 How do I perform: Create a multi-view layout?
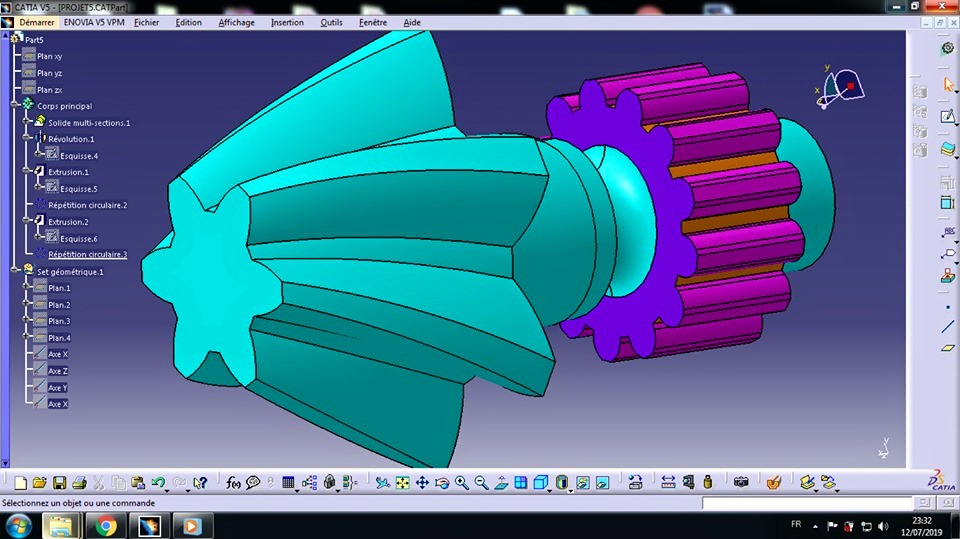click(x=520, y=483)
